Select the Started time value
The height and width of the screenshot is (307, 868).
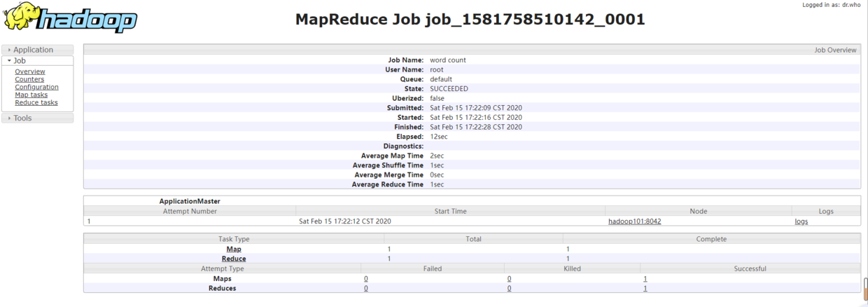point(476,118)
